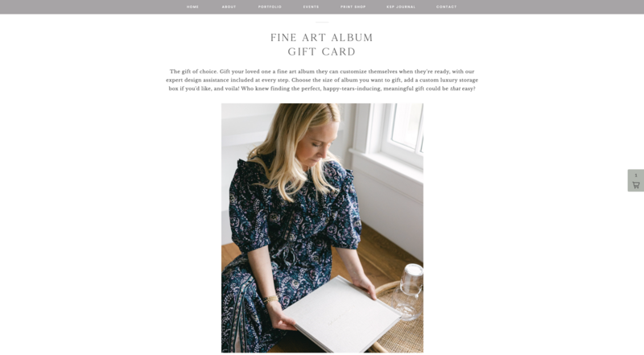644x355 pixels.
Task: Click the Gift Card heading line
Action: pos(321,52)
